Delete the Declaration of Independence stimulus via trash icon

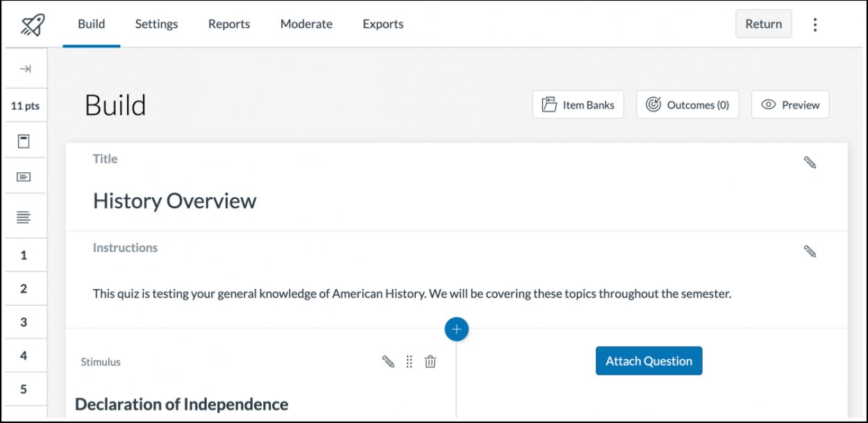point(430,362)
